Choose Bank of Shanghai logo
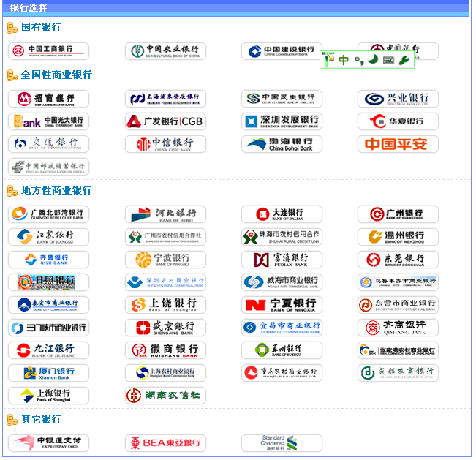The width and height of the screenshot is (476, 460). [48, 396]
